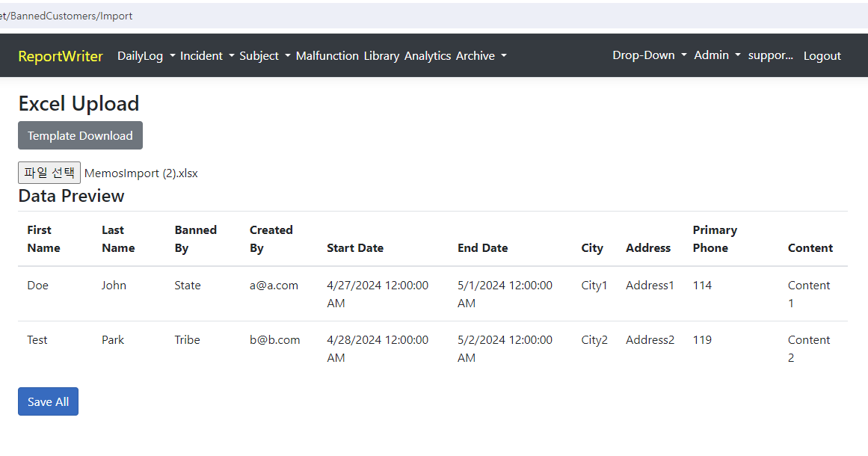Click the Save All button
This screenshot has width=868, height=456.
pos(48,401)
